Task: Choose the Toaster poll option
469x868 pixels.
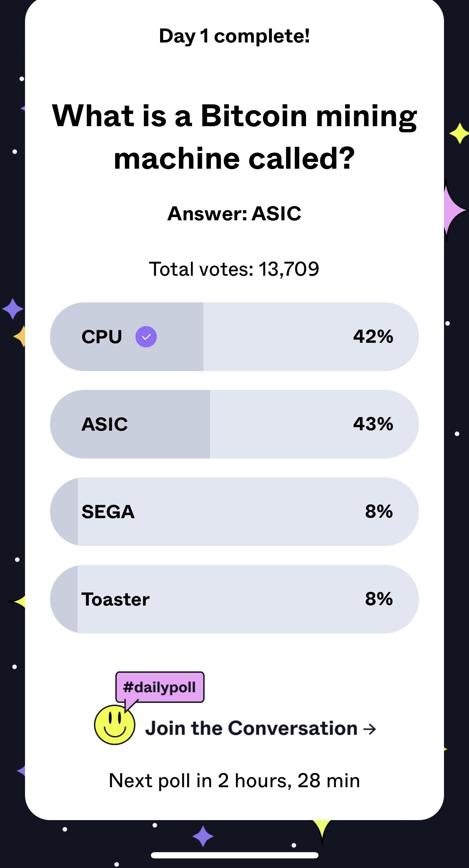Action: tap(234, 599)
